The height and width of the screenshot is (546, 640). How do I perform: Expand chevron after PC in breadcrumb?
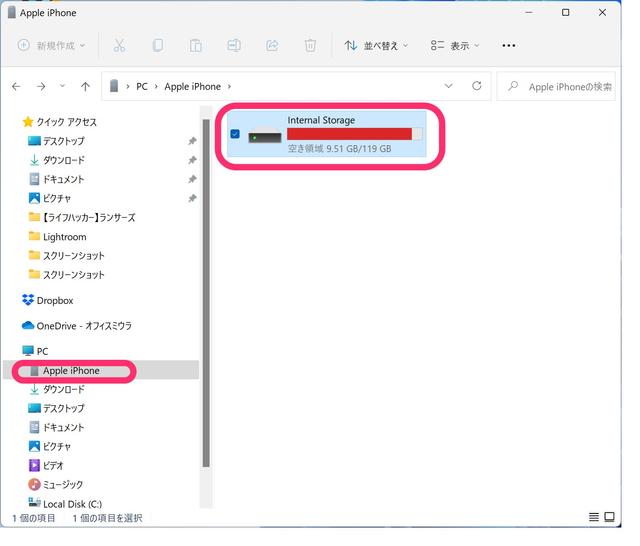click(156, 87)
